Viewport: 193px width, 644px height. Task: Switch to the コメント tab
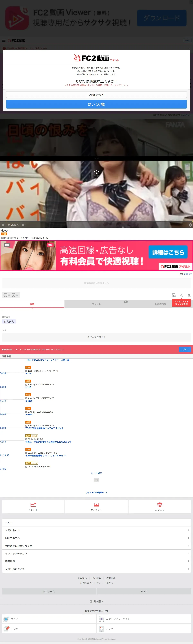pyautogui.click(x=96, y=304)
